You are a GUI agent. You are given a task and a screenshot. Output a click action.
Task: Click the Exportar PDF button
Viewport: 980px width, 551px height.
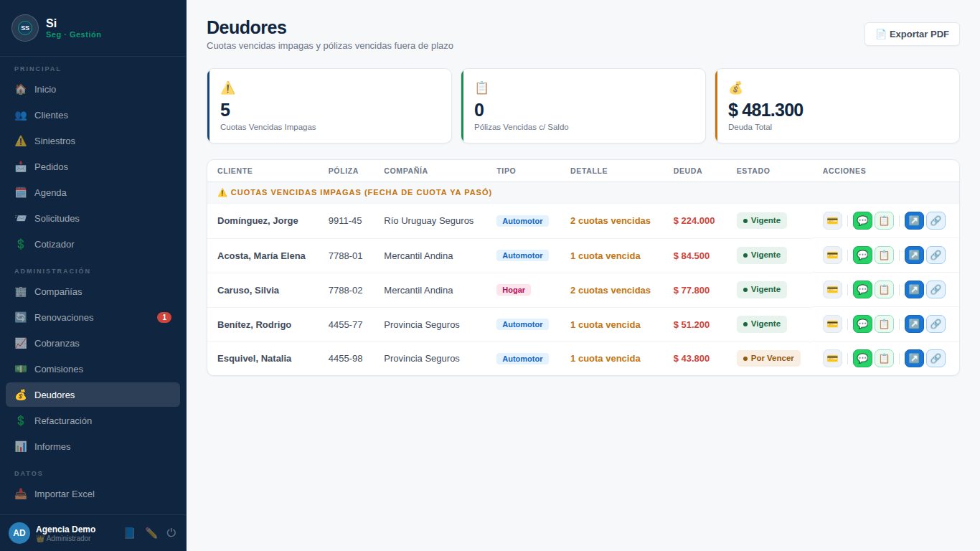point(912,34)
